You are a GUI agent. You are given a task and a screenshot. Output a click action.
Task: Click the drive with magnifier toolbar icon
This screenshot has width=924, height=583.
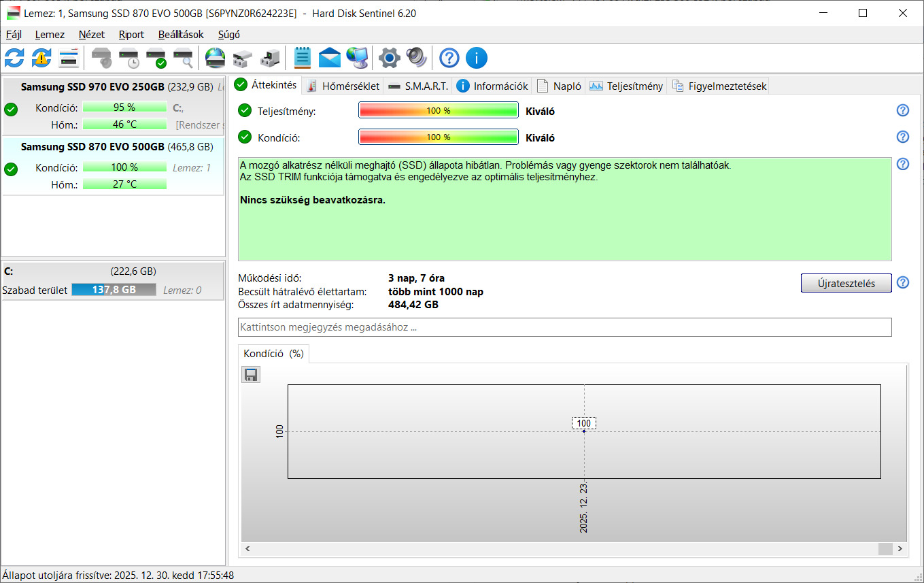tap(184, 58)
